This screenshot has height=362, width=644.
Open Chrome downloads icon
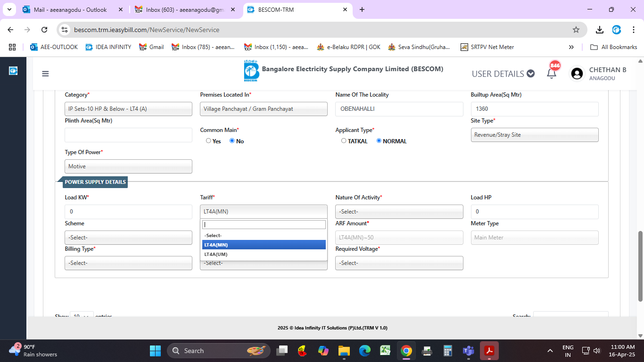[x=599, y=30]
